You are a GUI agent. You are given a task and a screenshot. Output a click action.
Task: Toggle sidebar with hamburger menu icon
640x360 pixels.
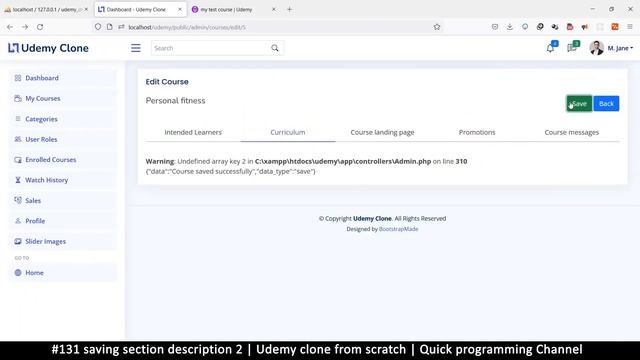(x=136, y=48)
